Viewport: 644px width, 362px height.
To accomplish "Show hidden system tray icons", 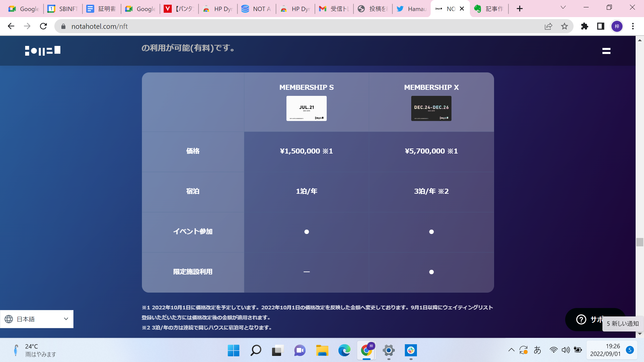I will 511,350.
